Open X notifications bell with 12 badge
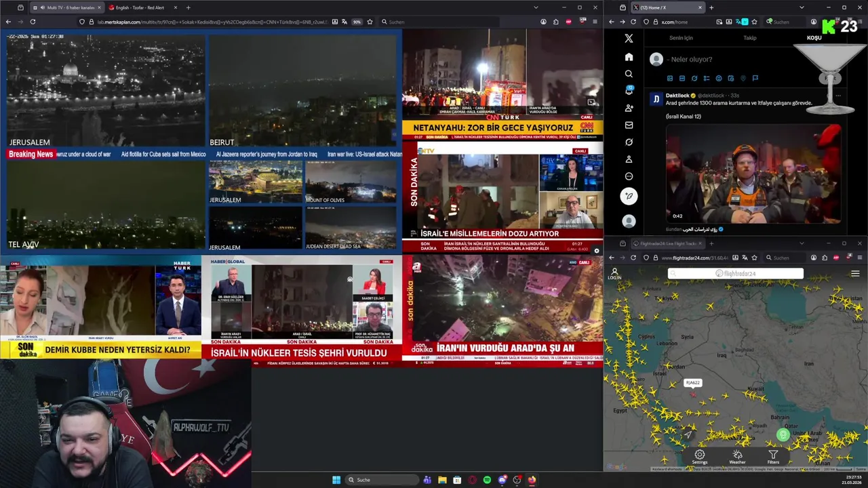This screenshot has height=488, width=868. click(x=629, y=91)
